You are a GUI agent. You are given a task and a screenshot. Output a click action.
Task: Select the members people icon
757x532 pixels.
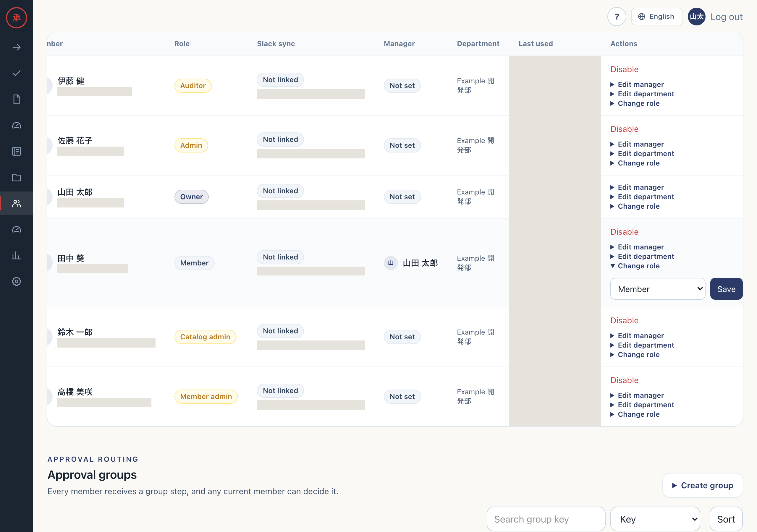click(17, 203)
